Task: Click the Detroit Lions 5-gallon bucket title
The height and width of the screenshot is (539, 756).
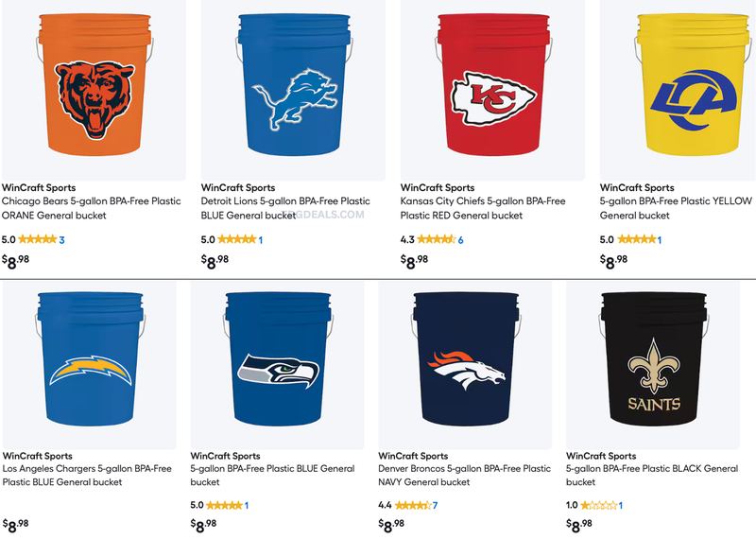Action: click(285, 208)
